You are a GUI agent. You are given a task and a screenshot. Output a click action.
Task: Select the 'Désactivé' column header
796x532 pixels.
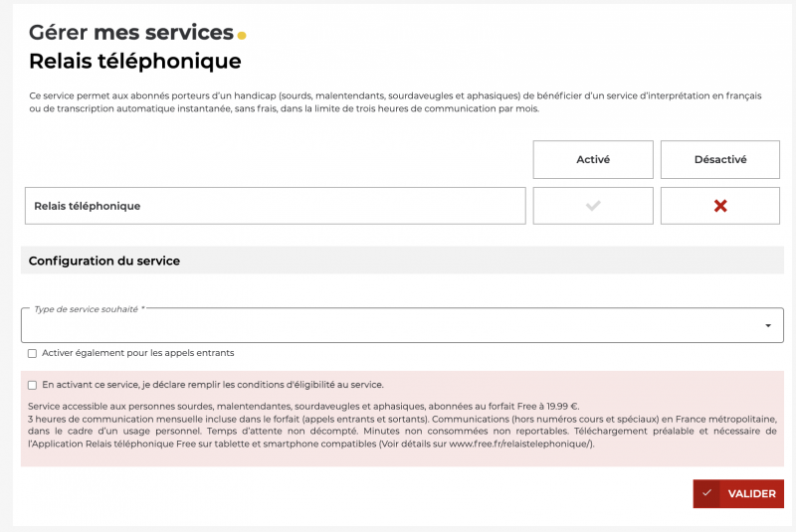coord(720,159)
